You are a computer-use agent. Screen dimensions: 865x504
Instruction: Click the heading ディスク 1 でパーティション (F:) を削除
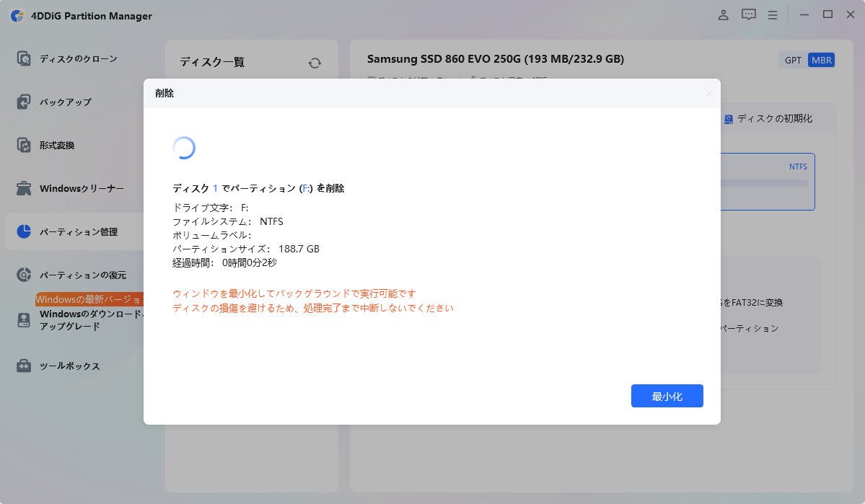pos(258,189)
